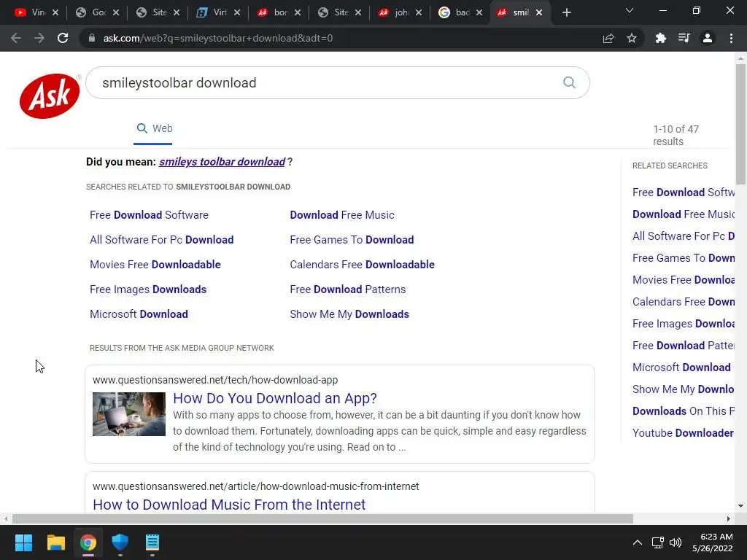The width and height of the screenshot is (747, 560).
Task: Open the clock and date in taskbar
Action: (x=713, y=542)
